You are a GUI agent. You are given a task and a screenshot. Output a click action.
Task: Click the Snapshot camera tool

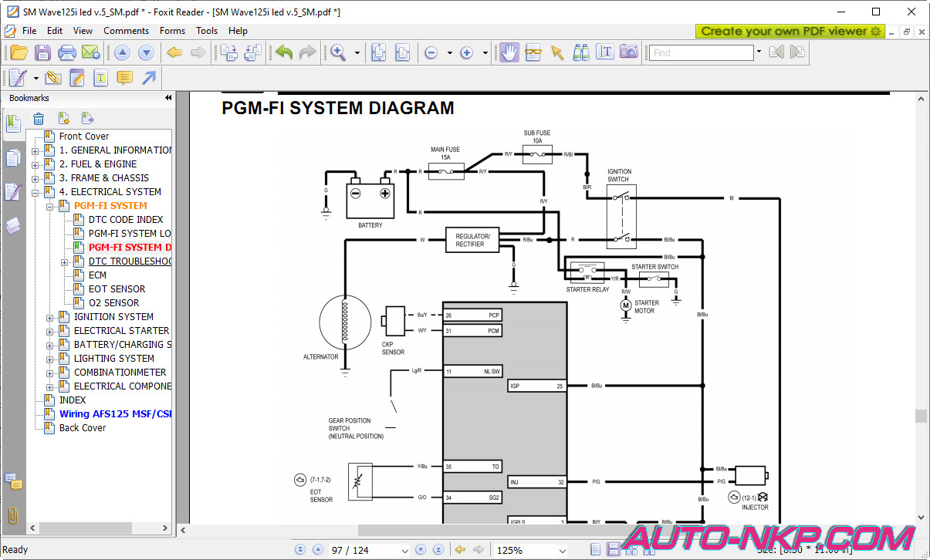(x=629, y=52)
